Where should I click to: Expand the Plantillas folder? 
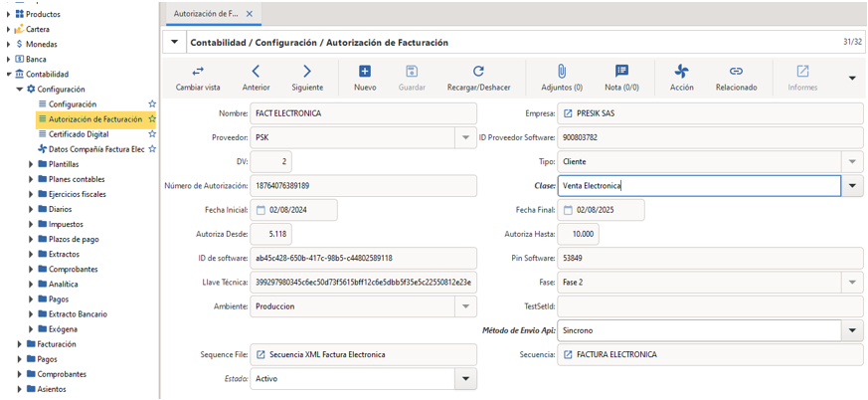pos(31,164)
